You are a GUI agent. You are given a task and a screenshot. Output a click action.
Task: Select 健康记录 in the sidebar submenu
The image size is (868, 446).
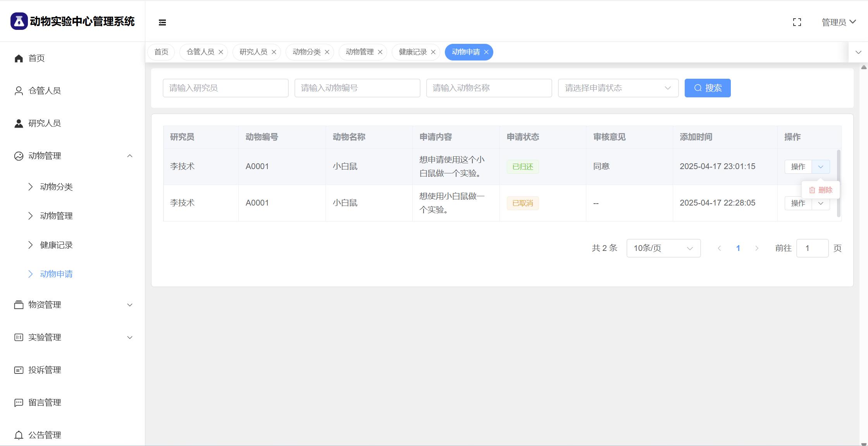56,245
